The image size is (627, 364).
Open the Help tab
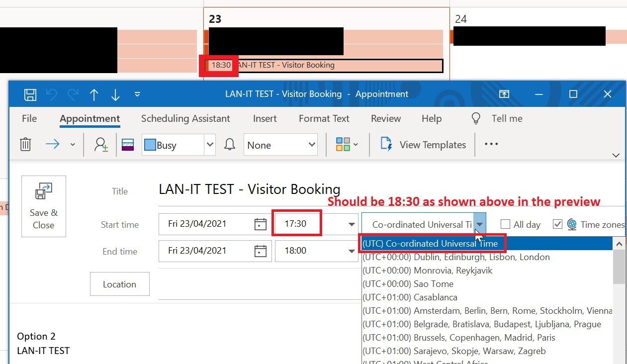click(x=432, y=118)
